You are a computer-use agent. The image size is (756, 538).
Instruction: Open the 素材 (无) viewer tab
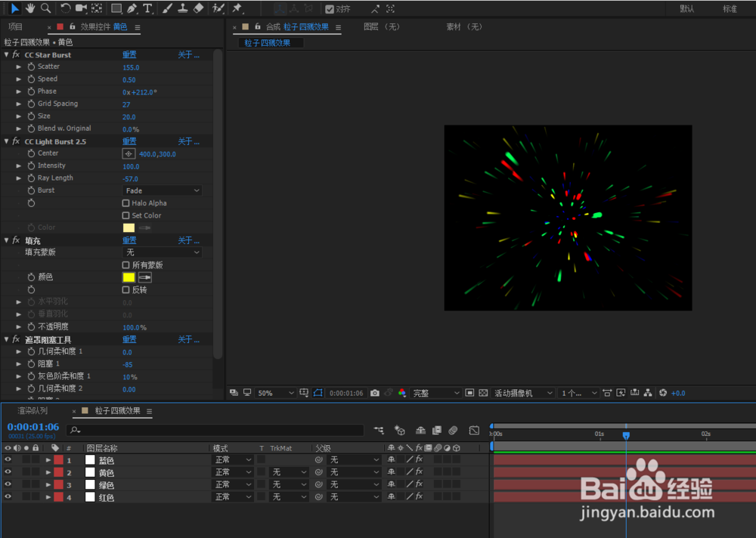point(464,26)
